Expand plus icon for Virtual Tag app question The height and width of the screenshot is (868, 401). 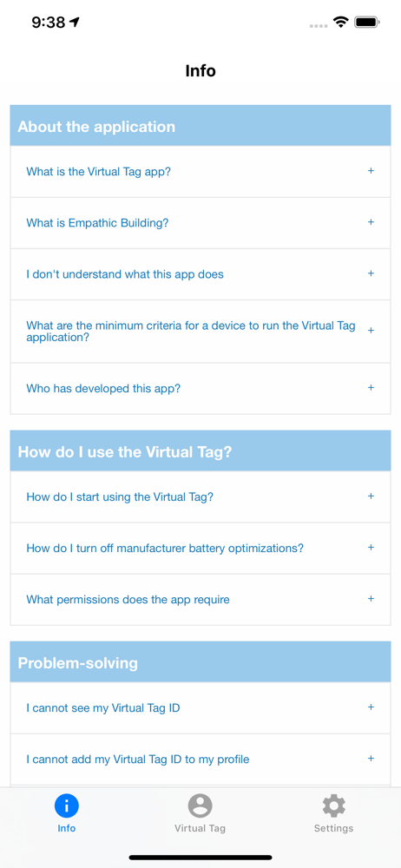371,171
